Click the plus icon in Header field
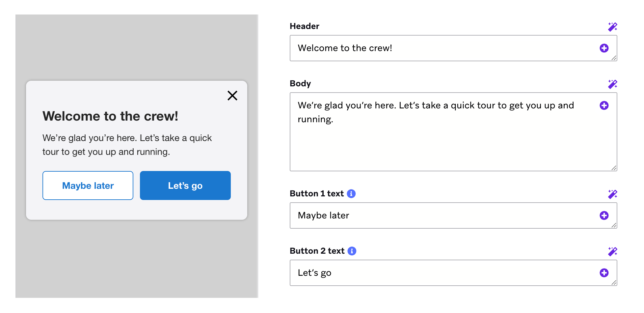Screen dimensions: 644x313 point(604,48)
